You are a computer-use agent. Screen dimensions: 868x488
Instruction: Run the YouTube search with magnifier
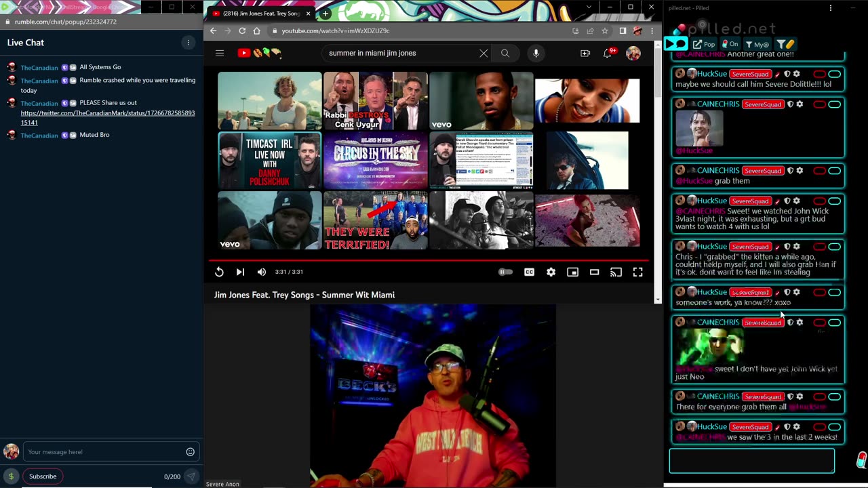(x=505, y=53)
